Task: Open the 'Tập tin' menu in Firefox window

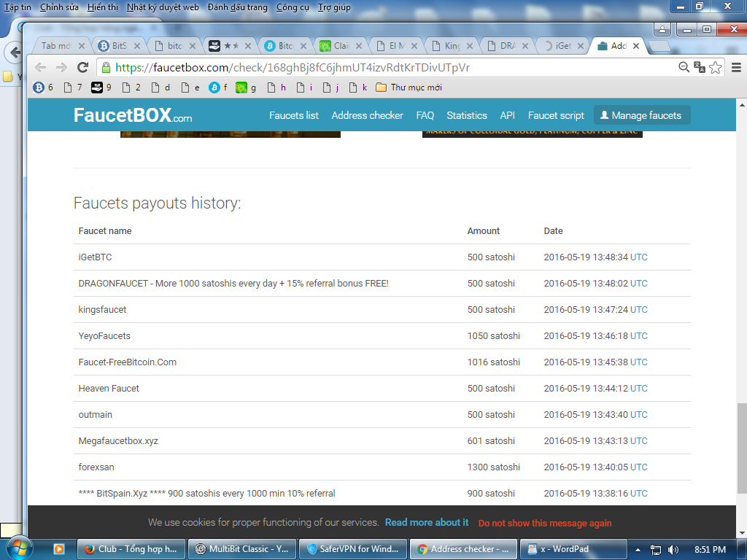Action: pyautogui.click(x=18, y=7)
